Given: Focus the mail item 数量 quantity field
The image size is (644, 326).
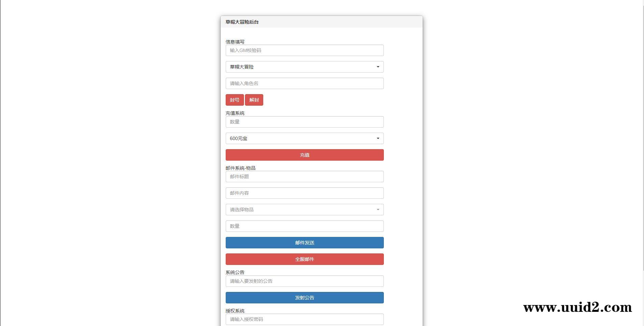Looking at the screenshot, I should (304, 226).
